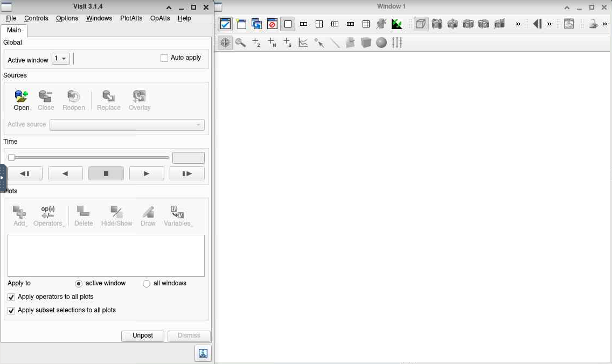Enable the Line tool icon

[x=335, y=43]
